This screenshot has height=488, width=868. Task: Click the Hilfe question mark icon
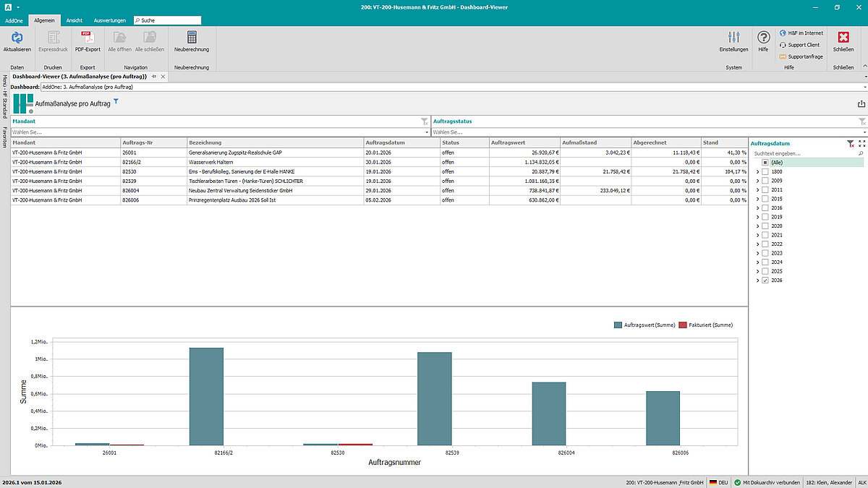763,38
